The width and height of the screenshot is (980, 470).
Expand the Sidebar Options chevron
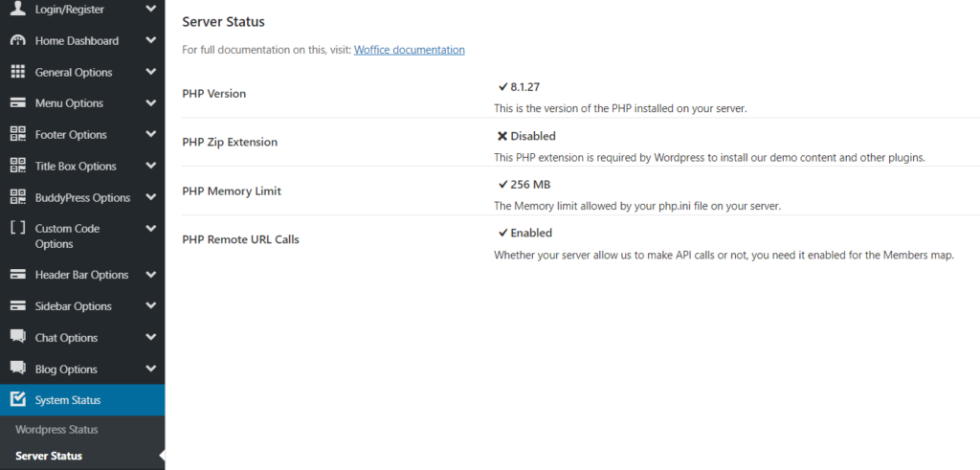coord(150,306)
